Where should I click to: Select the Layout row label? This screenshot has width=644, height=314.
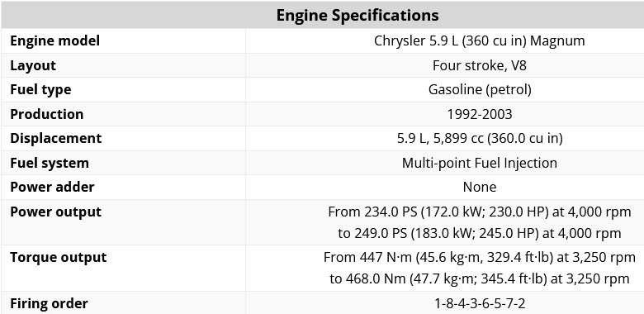point(33,65)
